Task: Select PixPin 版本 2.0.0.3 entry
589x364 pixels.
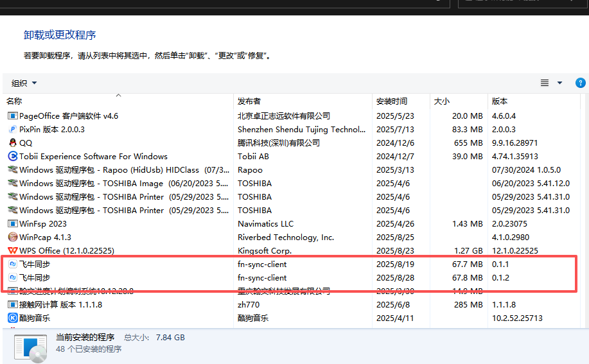Action: (x=52, y=130)
